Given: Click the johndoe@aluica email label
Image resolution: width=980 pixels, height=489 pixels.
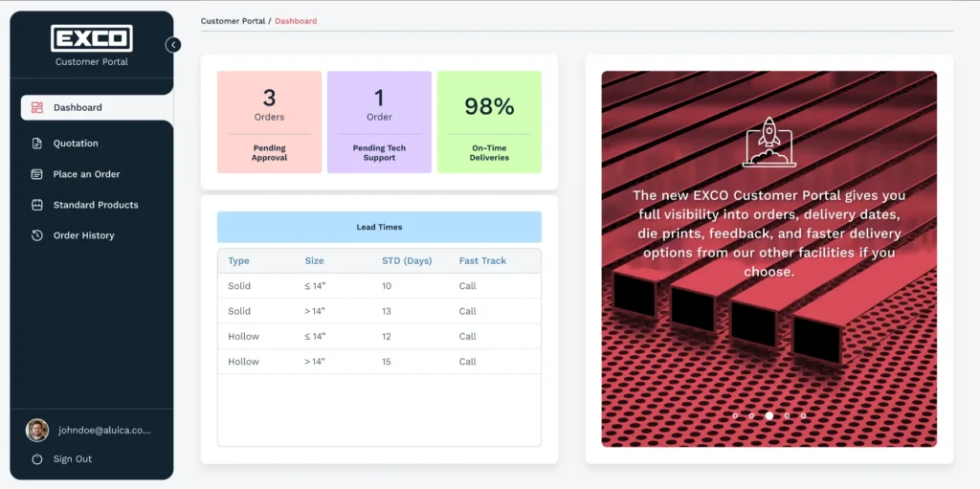Looking at the screenshot, I should (x=104, y=431).
